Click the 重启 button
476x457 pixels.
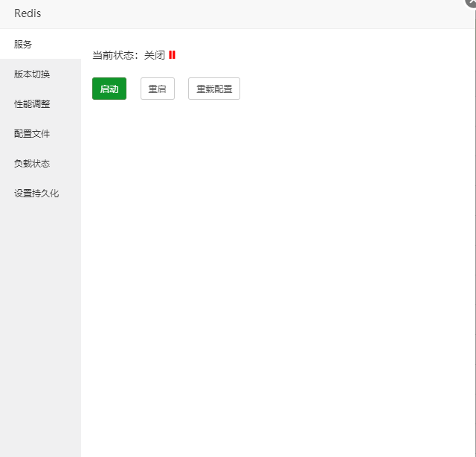pyautogui.click(x=158, y=89)
